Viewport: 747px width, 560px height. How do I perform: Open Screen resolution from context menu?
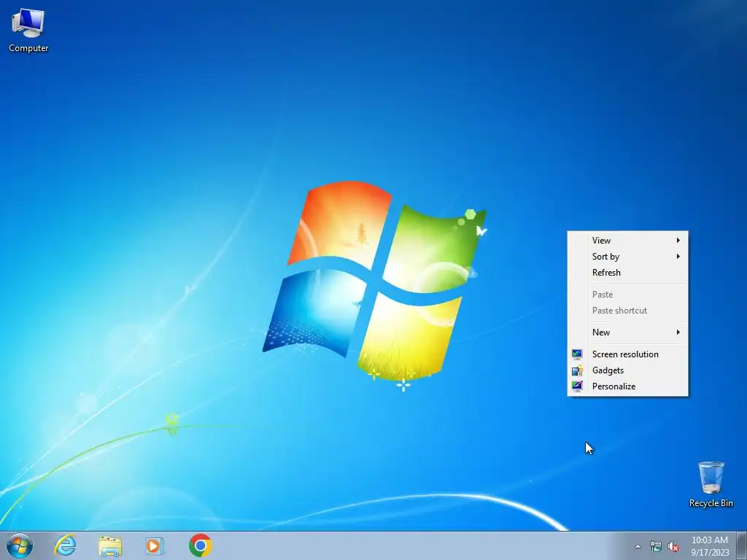[628, 354]
